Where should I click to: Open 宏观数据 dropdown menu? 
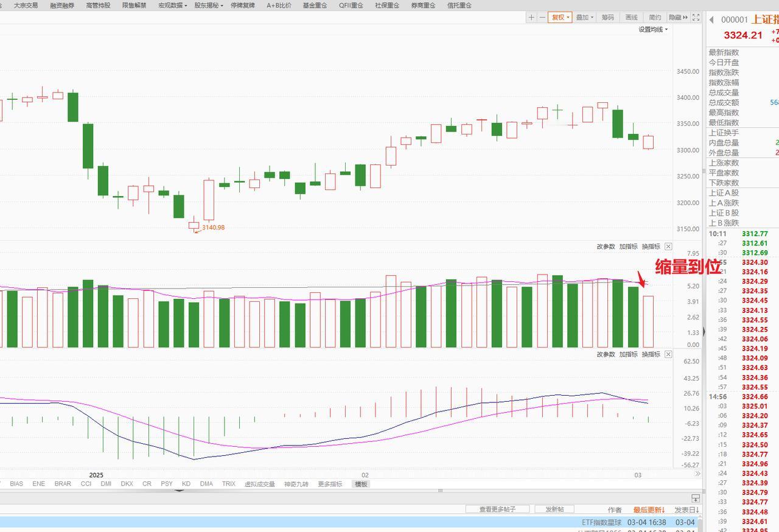pos(172,5)
